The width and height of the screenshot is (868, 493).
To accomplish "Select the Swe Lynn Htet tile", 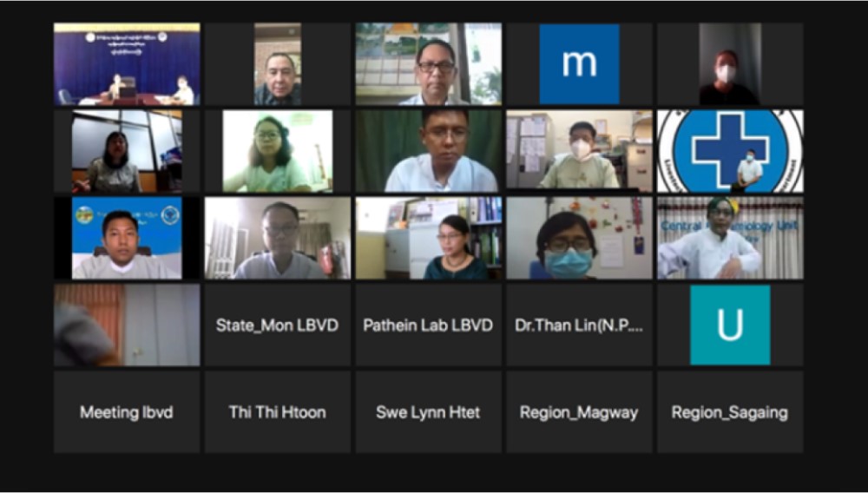I will 429,411.
